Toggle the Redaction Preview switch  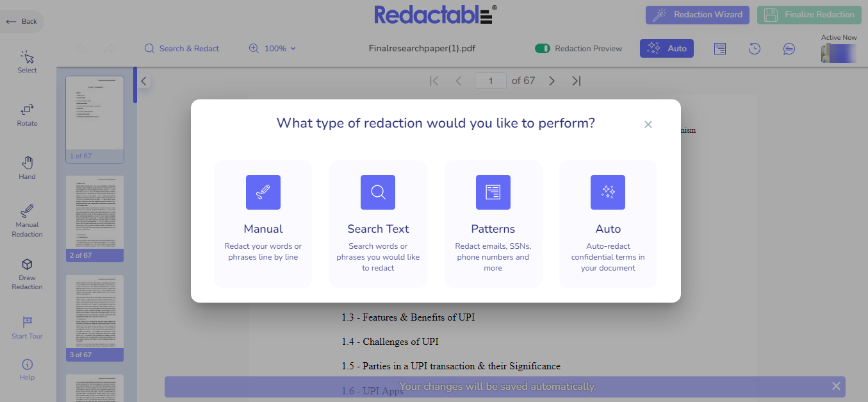coord(544,48)
